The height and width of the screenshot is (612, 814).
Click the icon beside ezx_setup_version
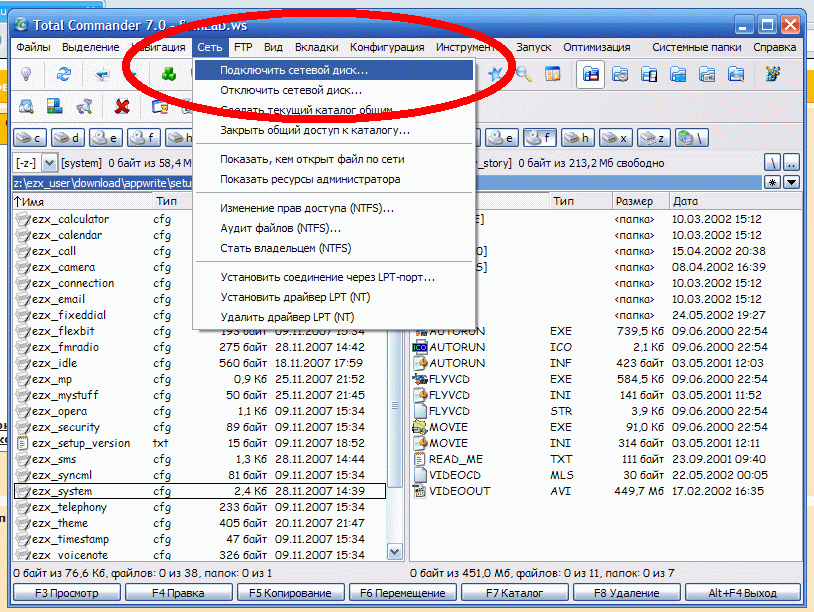coord(22,443)
